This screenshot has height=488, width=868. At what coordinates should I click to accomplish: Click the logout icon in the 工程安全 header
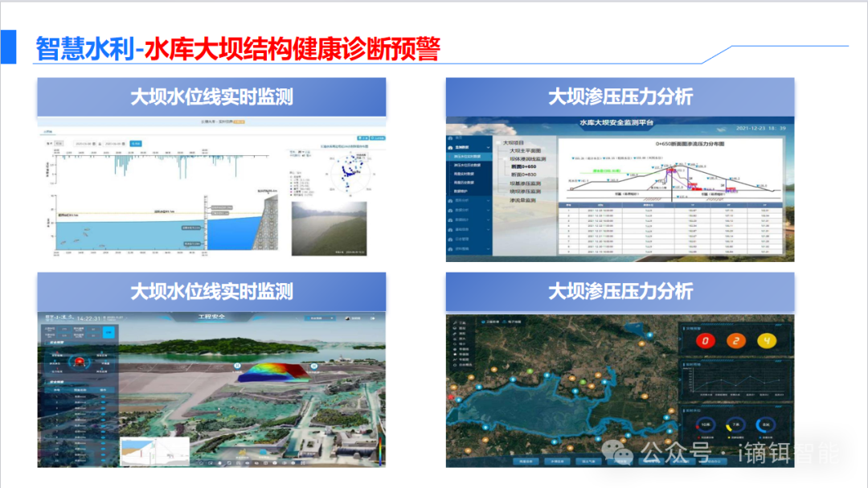373,318
